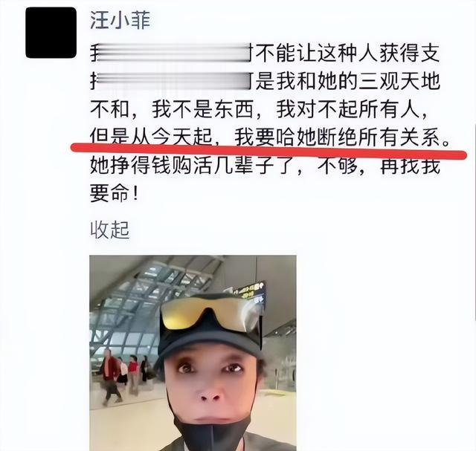Image resolution: width=476 pixels, height=451 pixels.
Task: Click the line starting with 她挣得钱
Action: pyautogui.click(x=265, y=166)
